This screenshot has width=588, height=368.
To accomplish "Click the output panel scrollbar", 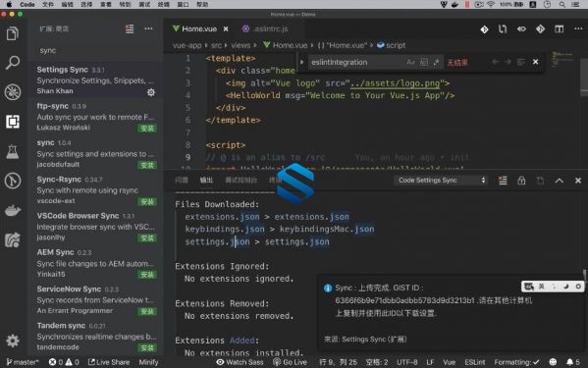I will click(584, 276).
